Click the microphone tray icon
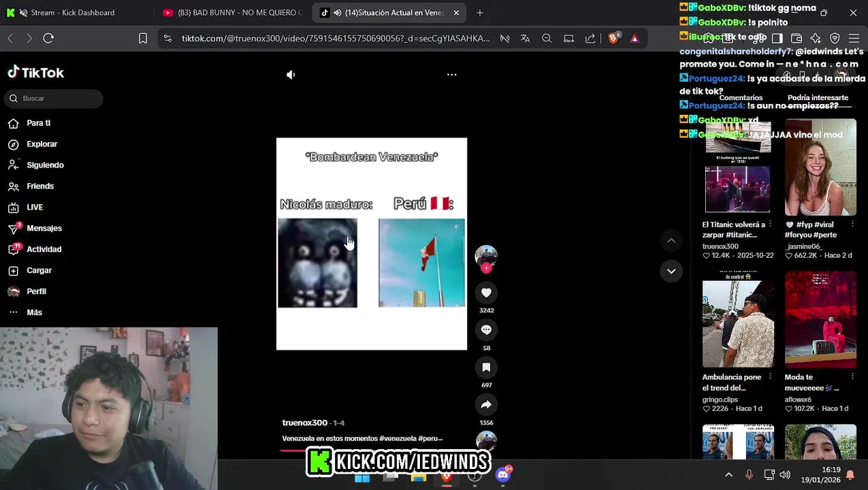The height and width of the screenshot is (490, 868). tap(749, 475)
